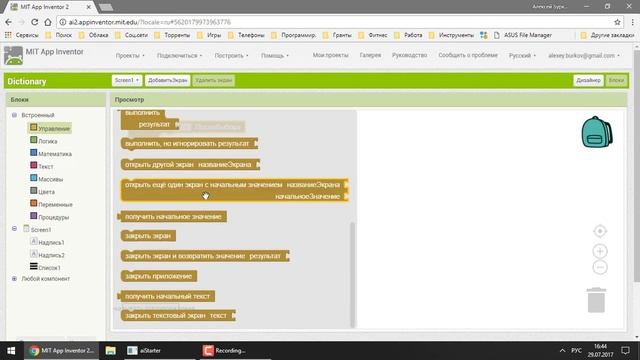This screenshot has height=360, width=640.
Task: Select Управление blocks category
Action: 50,128
